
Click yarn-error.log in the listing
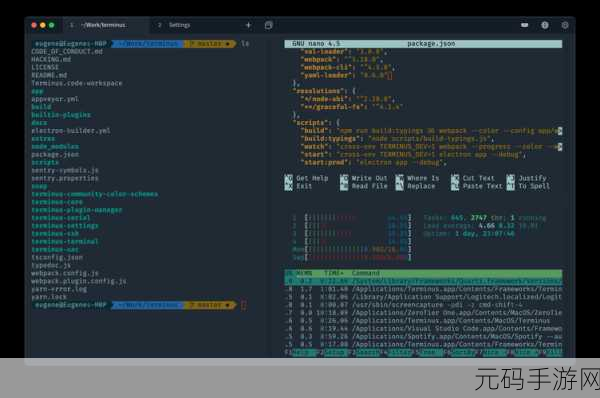[x=59, y=289]
